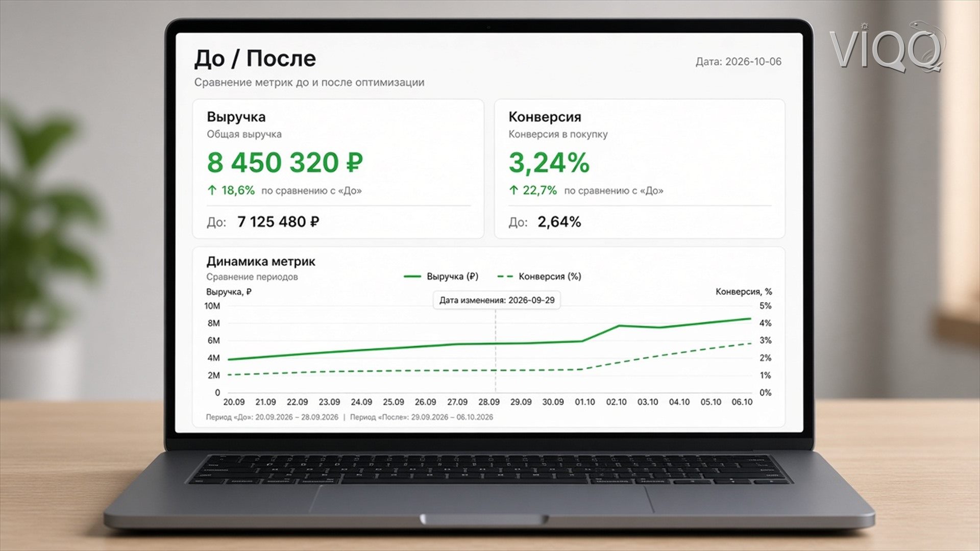This screenshot has width=980, height=551.
Task: Select the revenue value 8 450 320 ₽
Action: coord(285,163)
